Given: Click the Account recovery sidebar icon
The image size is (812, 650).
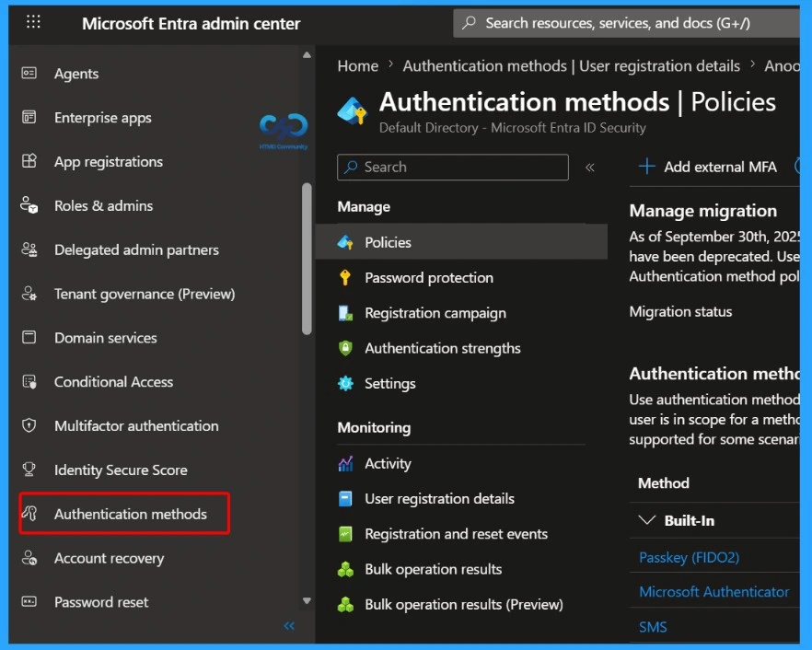Looking at the screenshot, I should click(29, 558).
